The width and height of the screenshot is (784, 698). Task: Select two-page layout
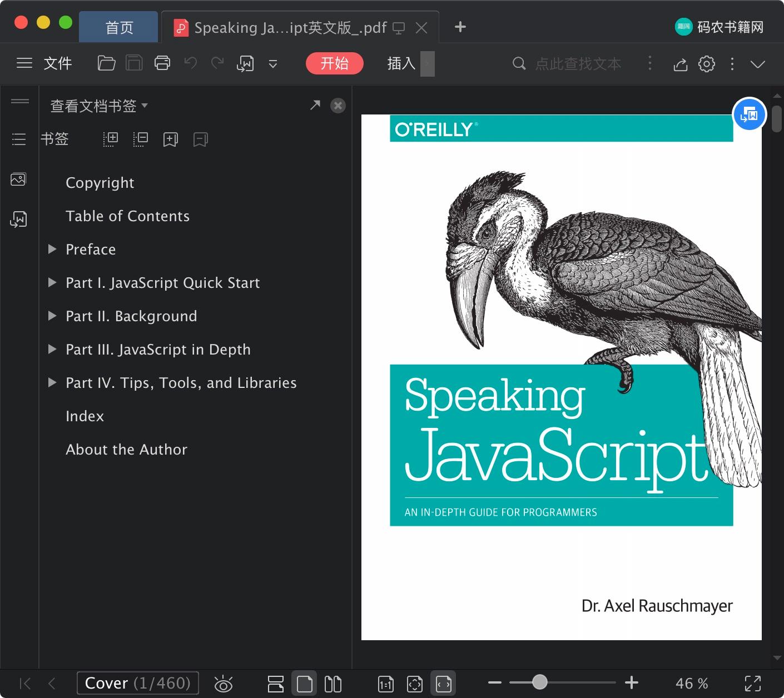pyautogui.click(x=333, y=684)
